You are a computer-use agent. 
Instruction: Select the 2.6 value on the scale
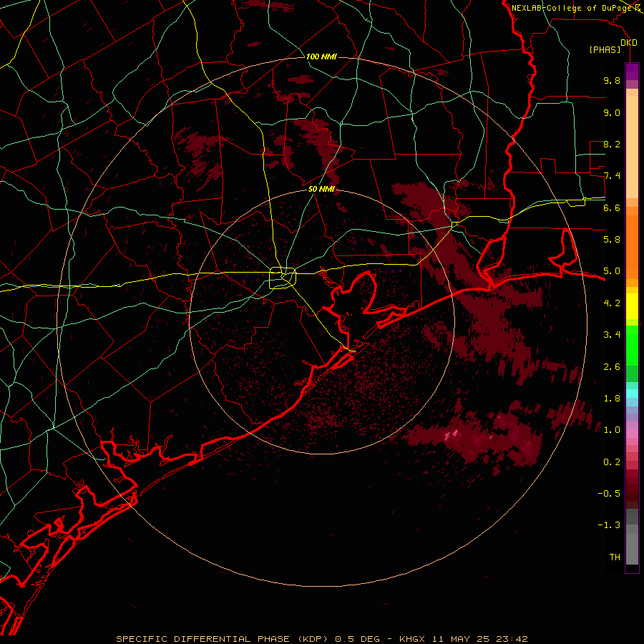click(612, 366)
